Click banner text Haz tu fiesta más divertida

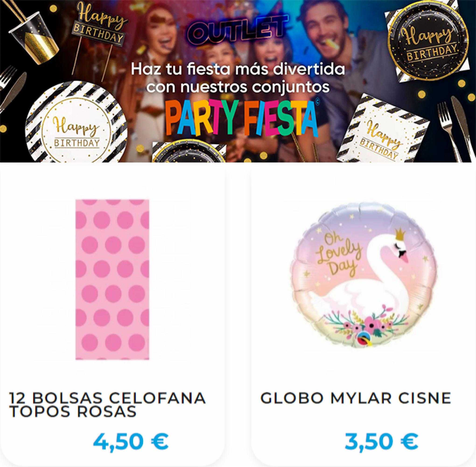coord(238,70)
